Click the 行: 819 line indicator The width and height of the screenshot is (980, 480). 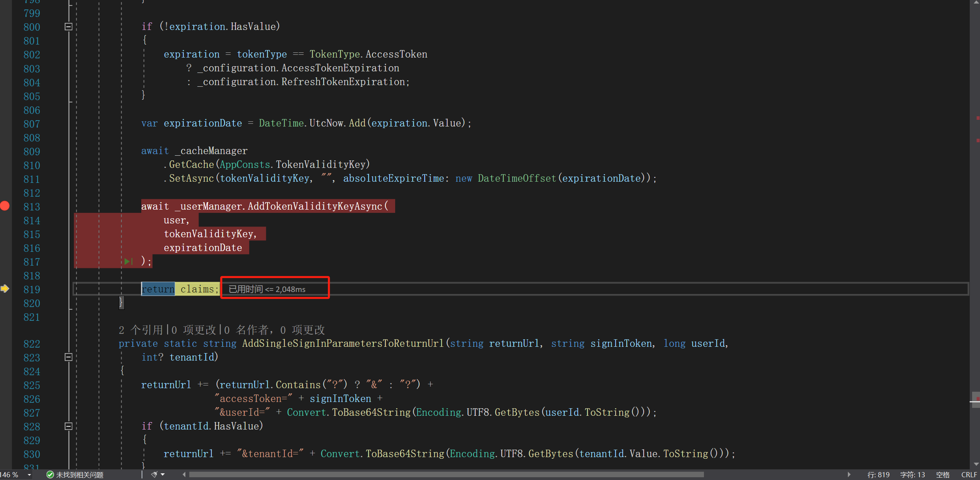(878, 474)
